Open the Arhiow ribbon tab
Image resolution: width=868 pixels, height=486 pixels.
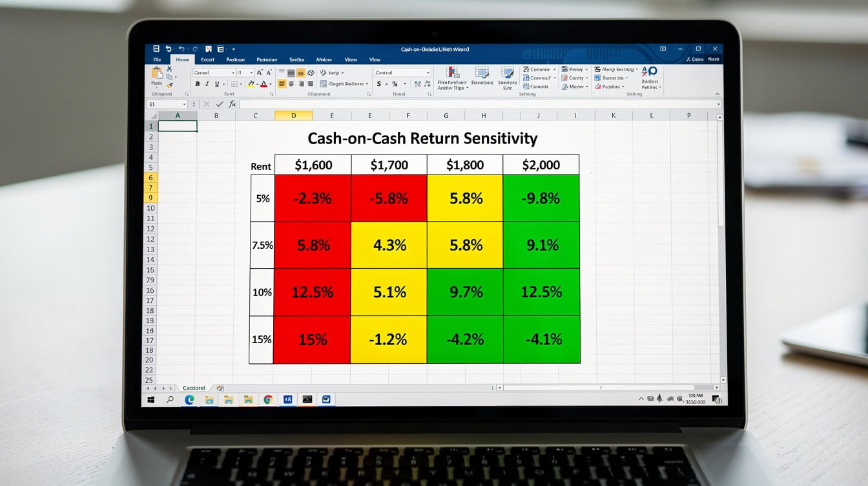324,59
